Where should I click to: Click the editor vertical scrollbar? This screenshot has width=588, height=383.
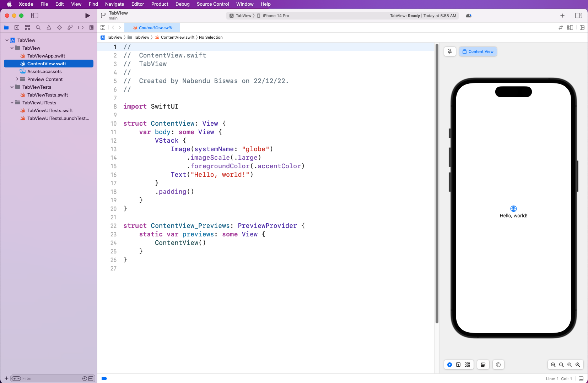[437, 184]
